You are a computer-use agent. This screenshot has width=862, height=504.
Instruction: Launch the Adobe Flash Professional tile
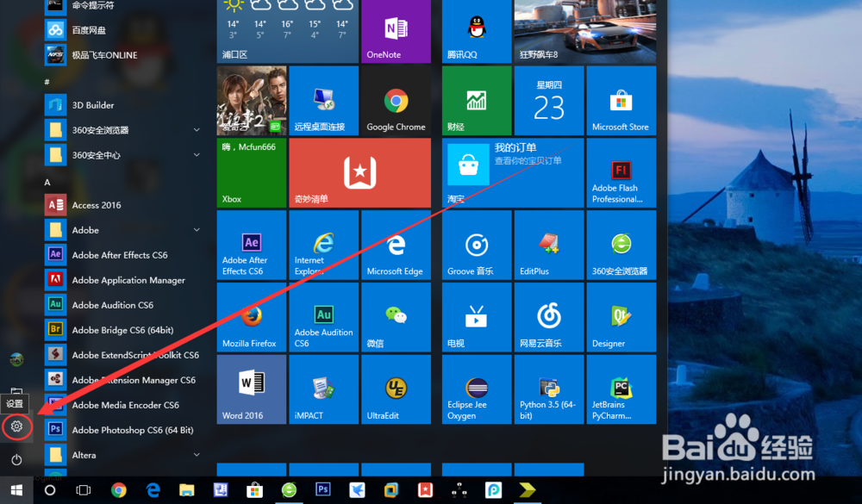(622, 172)
